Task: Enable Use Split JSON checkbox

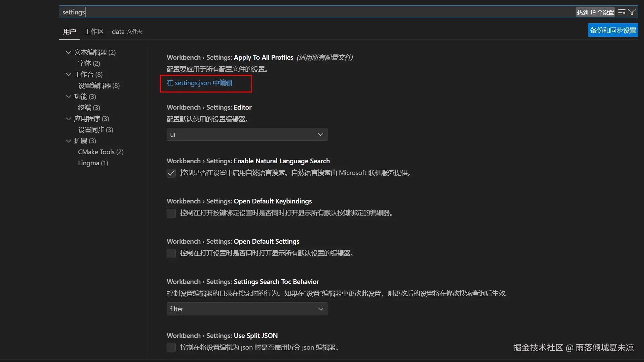Action: pyautogui.click(x=171, y=348)
